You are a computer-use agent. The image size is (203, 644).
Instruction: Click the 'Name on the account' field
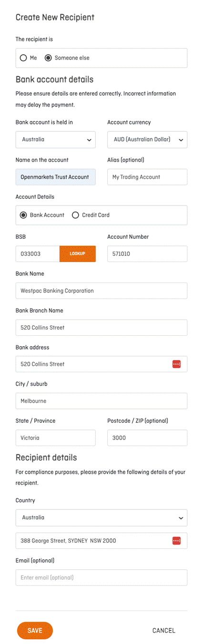[56, 177]
